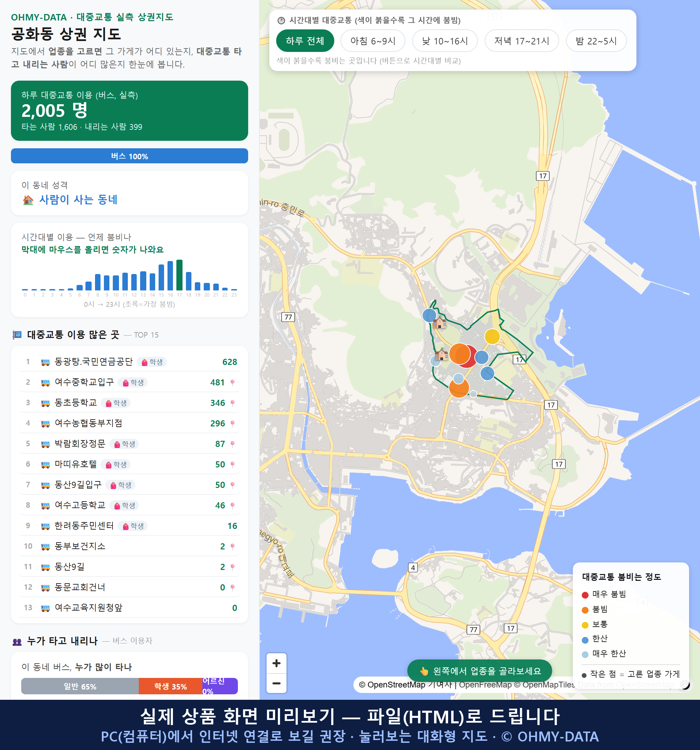This screenshot has width=700, height=750.
Task: Open the 한려동주민센터 list row
Action: click(130, 526)
